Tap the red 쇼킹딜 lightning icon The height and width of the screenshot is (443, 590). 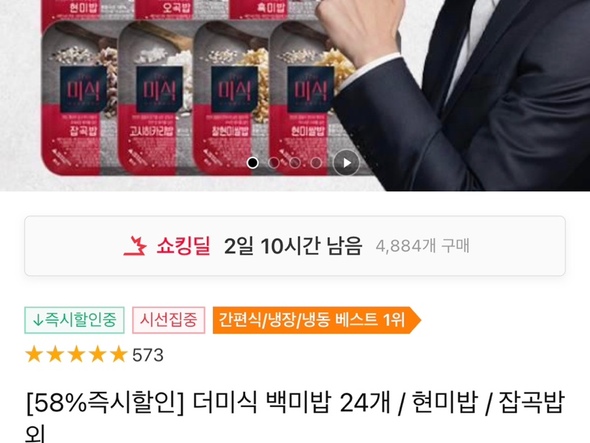pos(135,246)
